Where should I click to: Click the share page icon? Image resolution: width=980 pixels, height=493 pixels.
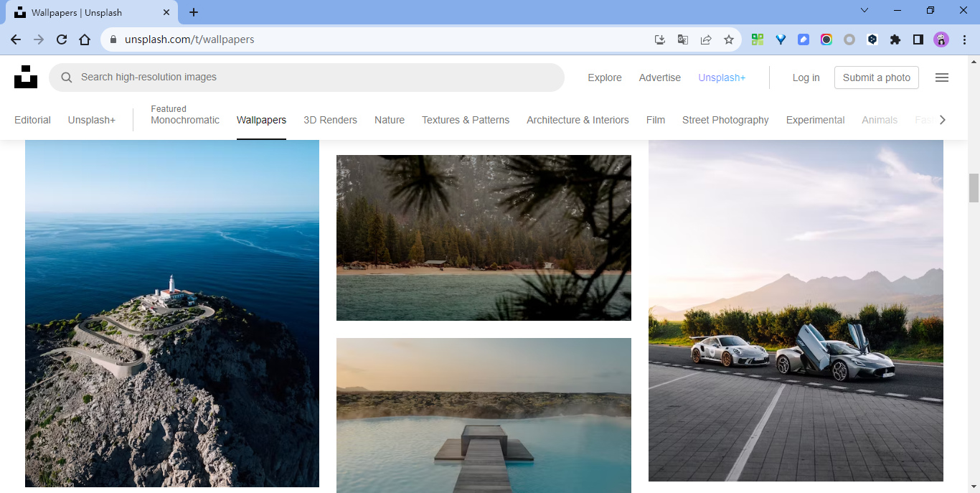pos(706,40)
